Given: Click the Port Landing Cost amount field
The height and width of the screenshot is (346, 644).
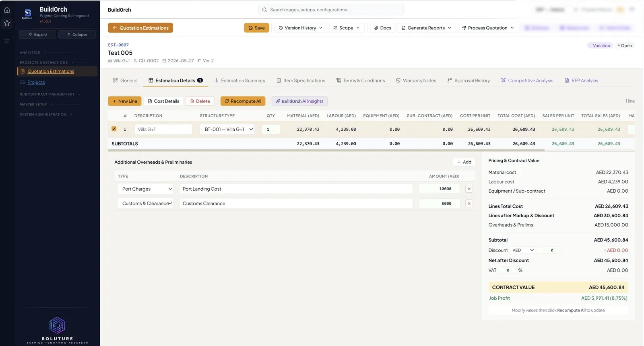Looking at the screenshot, I should click(x=440, y=189).
